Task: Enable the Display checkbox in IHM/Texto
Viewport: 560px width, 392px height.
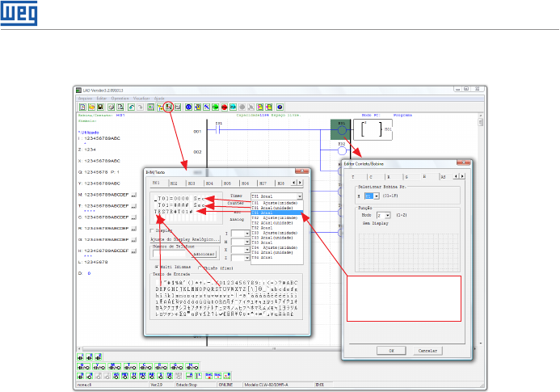Action: [x=154, y=230]
